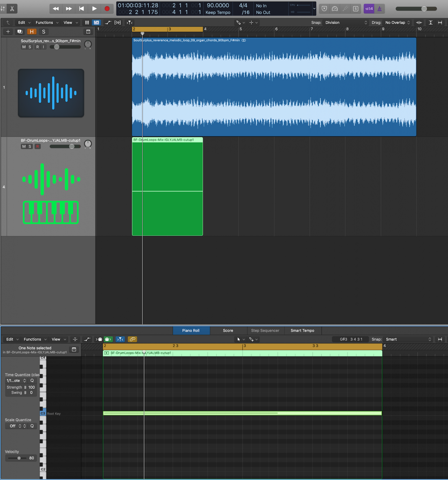Open the Command-click tool crosshair menu
This screenshot has height=480, width=448.
click(253, 22)
